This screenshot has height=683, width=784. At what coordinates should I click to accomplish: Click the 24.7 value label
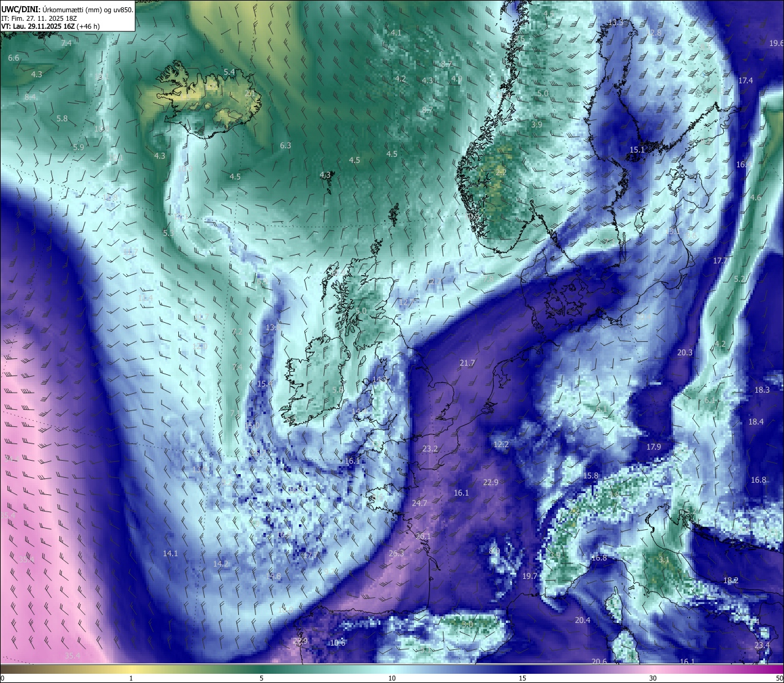[x=420, y=504]
